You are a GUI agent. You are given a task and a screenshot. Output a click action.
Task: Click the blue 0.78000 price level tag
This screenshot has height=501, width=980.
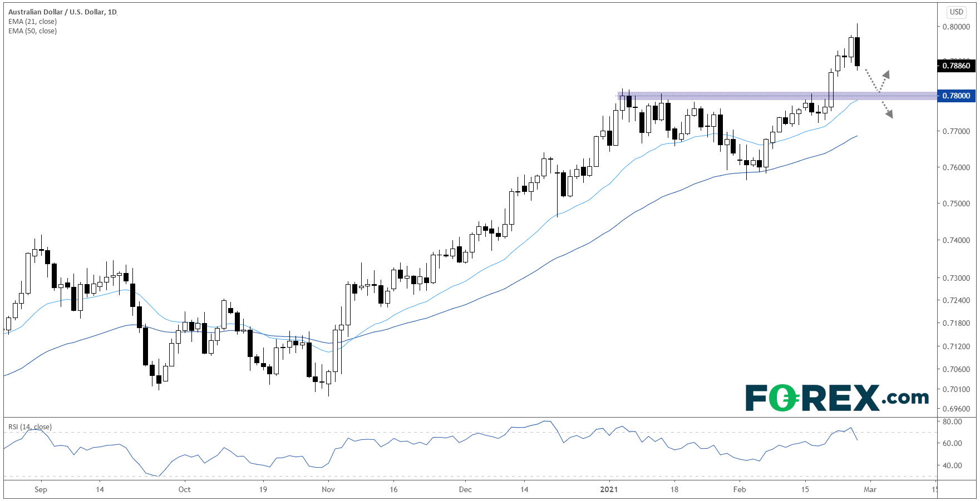956,96
